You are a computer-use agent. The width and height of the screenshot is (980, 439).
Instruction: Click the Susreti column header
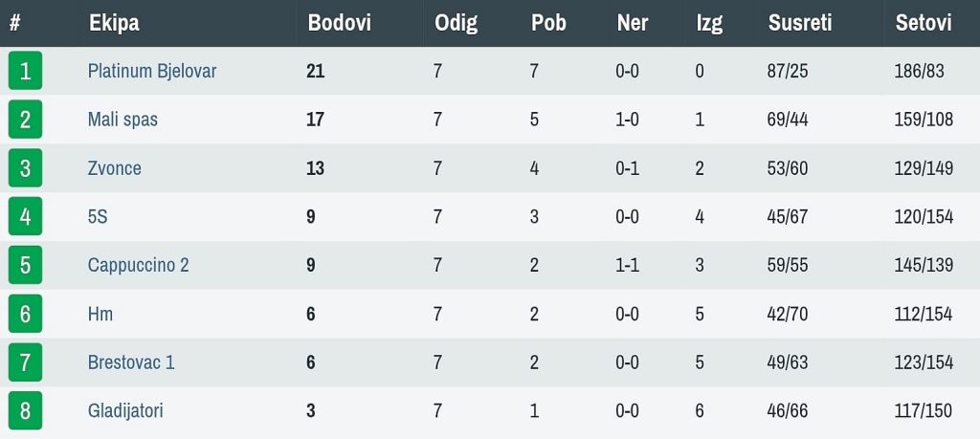(x=799, y=23)
